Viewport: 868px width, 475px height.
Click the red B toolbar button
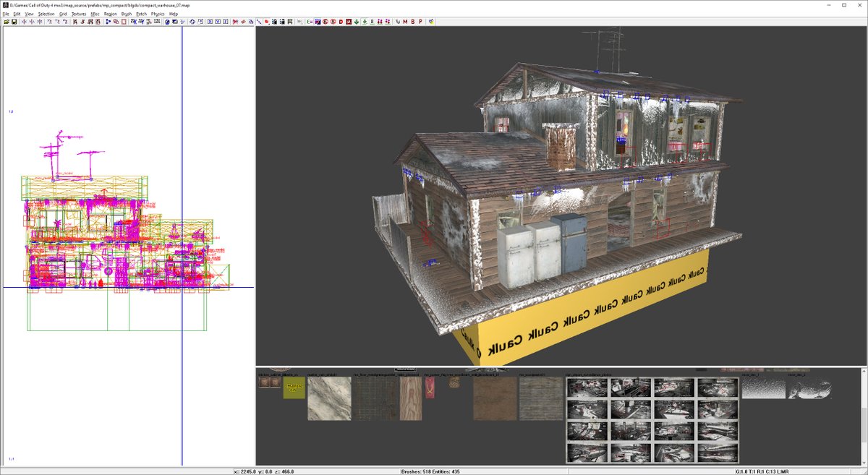[412, 22]
